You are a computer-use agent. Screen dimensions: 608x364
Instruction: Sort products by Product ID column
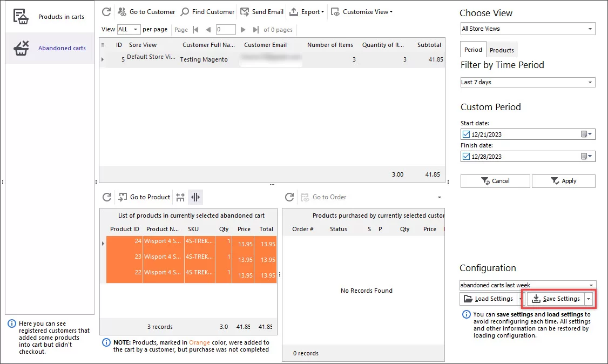(125, 229)
